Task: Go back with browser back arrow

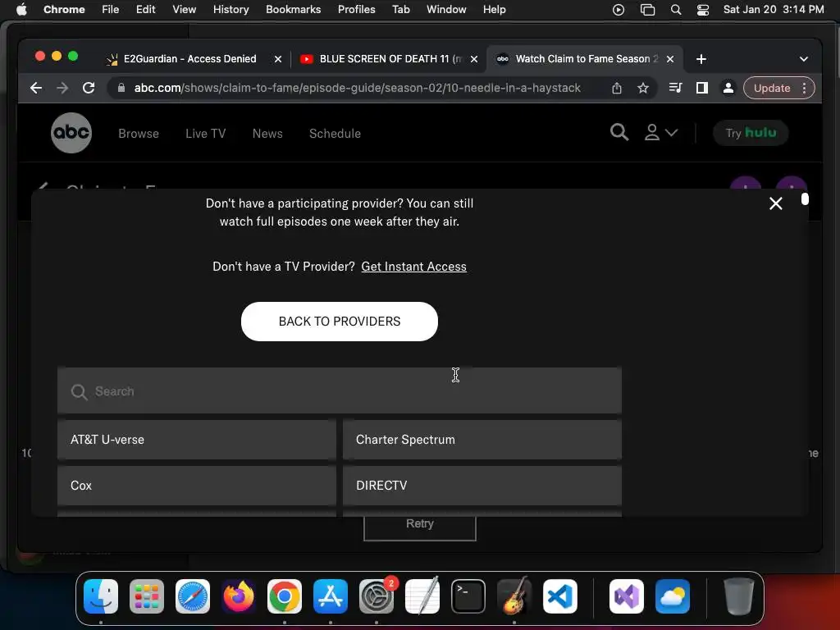Action: 36,88
